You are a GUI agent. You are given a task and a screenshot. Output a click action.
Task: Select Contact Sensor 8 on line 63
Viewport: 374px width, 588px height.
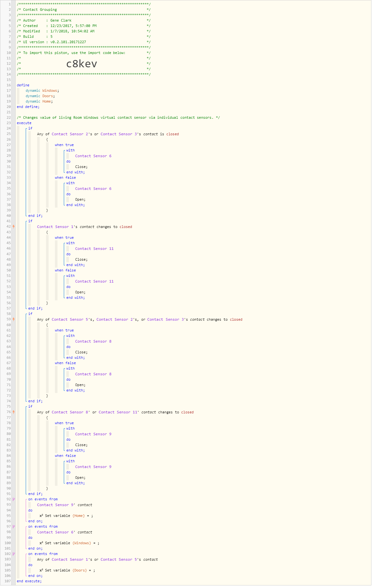tap(93, 341)
